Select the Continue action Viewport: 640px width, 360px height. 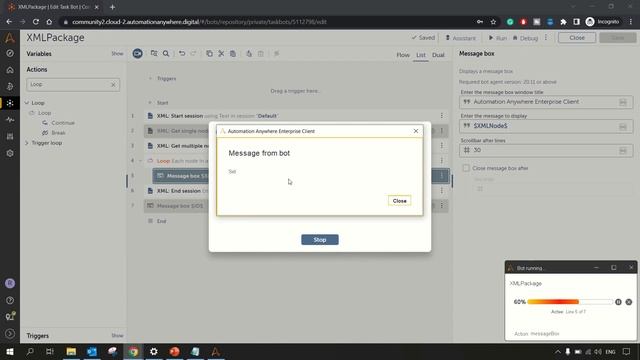pos(58,122)
